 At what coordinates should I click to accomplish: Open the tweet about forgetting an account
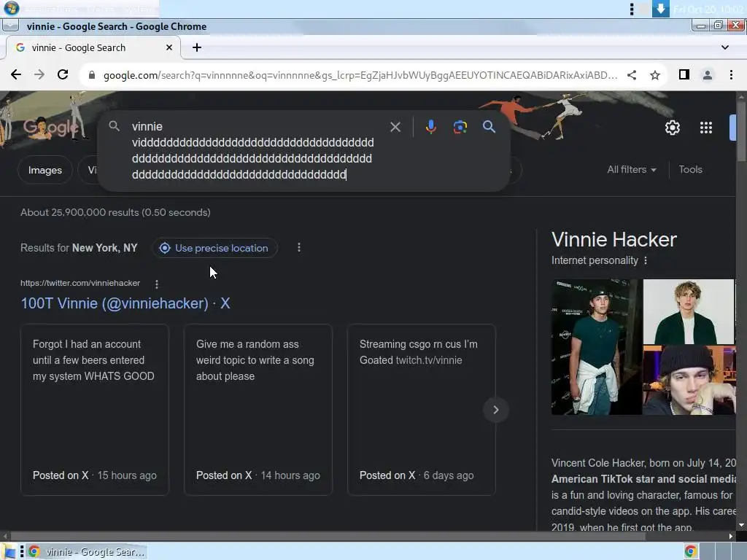[x=95, y=410]
